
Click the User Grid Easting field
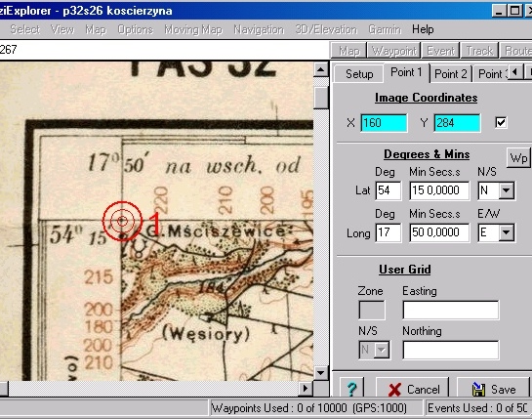click(x=451, y=310)
